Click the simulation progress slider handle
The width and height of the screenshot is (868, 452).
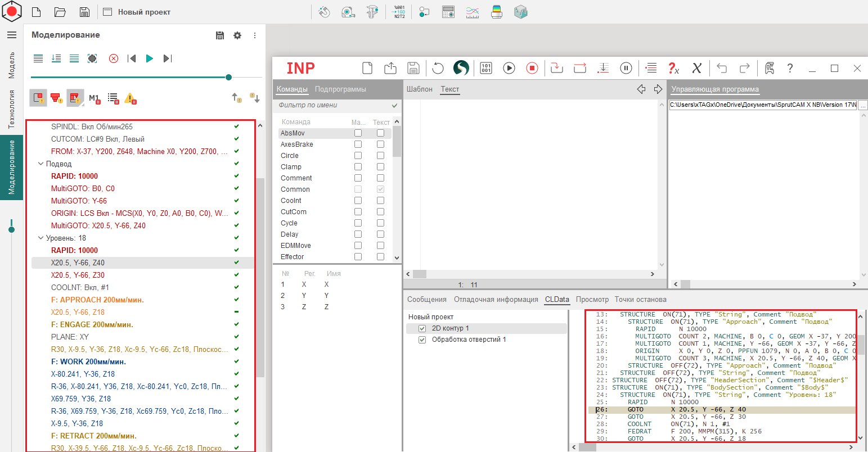point(228,78)
